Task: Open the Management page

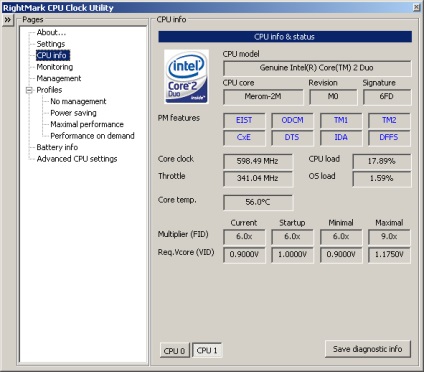Action: tap(59, 78)
